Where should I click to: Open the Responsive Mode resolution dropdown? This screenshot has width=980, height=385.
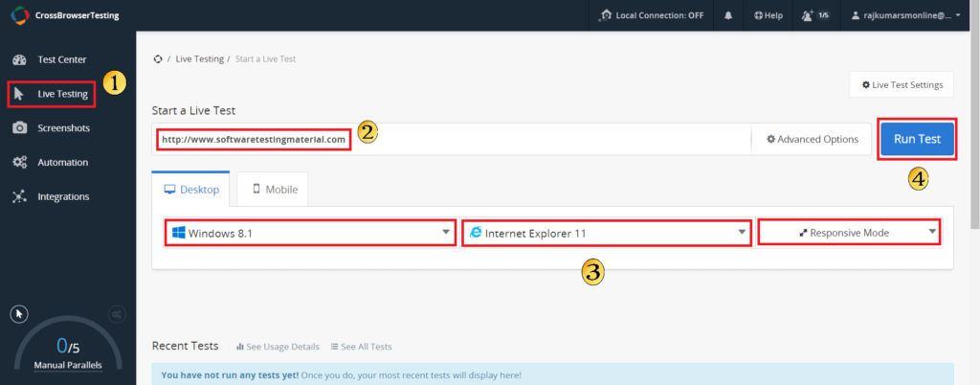pos(848,233)
